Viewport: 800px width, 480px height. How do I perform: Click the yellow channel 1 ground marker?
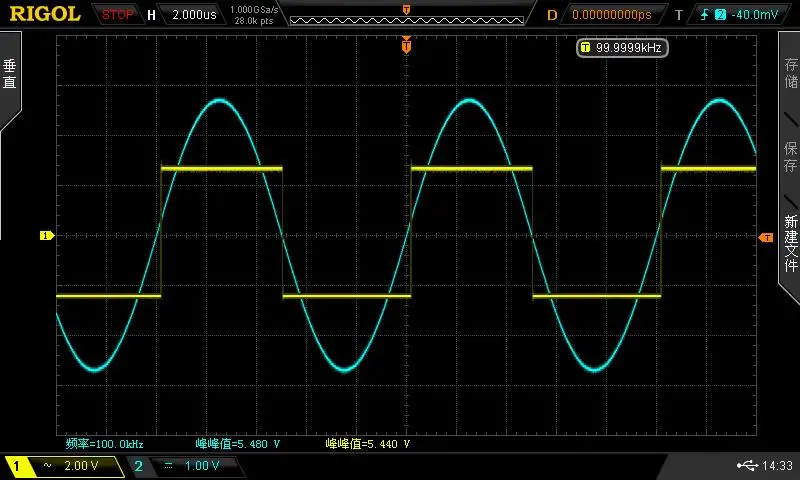(46, 235)
